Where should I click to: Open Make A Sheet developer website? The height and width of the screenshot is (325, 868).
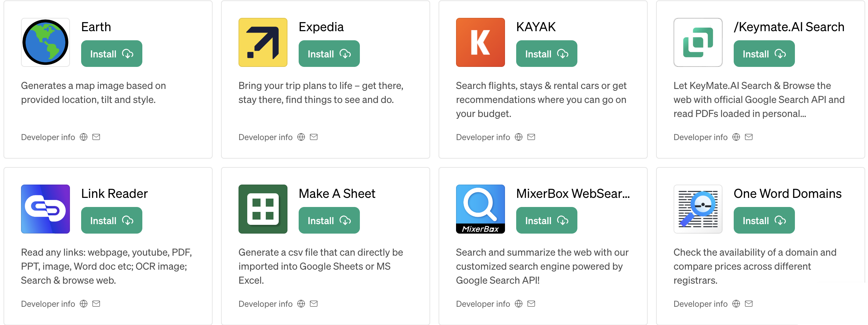coord(301,304)
